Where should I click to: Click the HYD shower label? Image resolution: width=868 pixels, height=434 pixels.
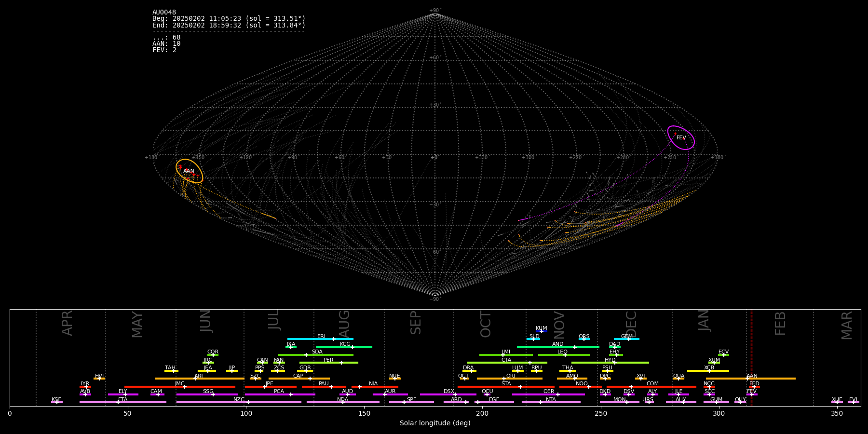(610, 360)
